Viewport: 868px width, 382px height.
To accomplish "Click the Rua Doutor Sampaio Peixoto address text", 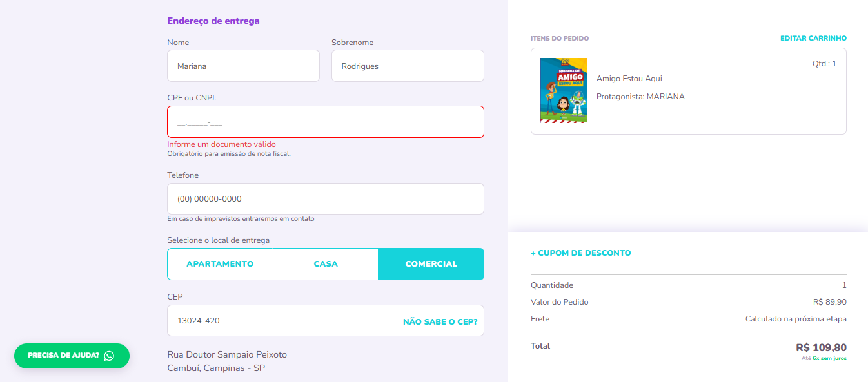I will coord(227,354).
